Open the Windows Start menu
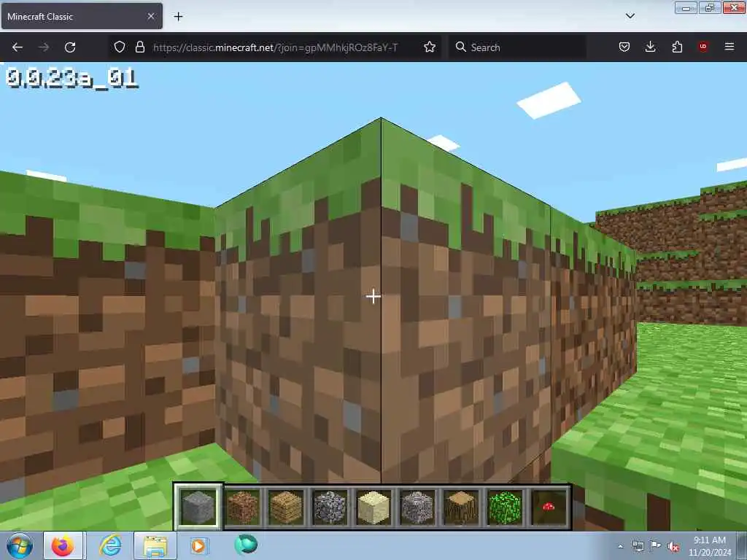This screenshot has width=747, height=560. pyautogui.click(x=20, y=545)
